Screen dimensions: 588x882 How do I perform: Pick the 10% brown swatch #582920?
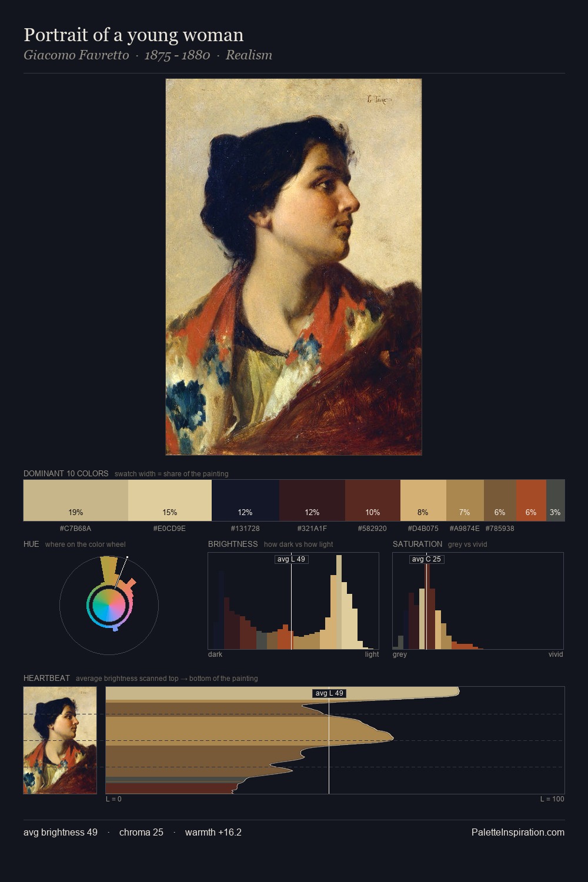[x=373, y=500]
